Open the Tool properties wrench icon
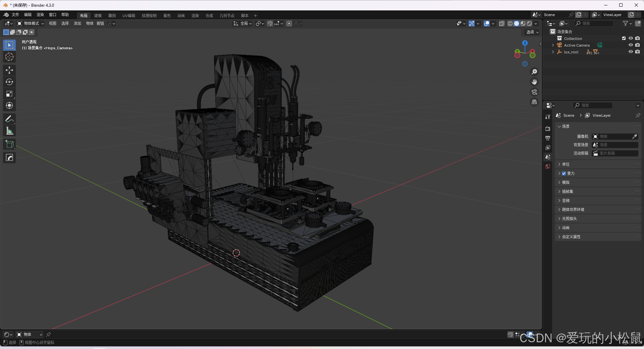The height and width of the screenshot is (349, 644). (x=548, y=116)
